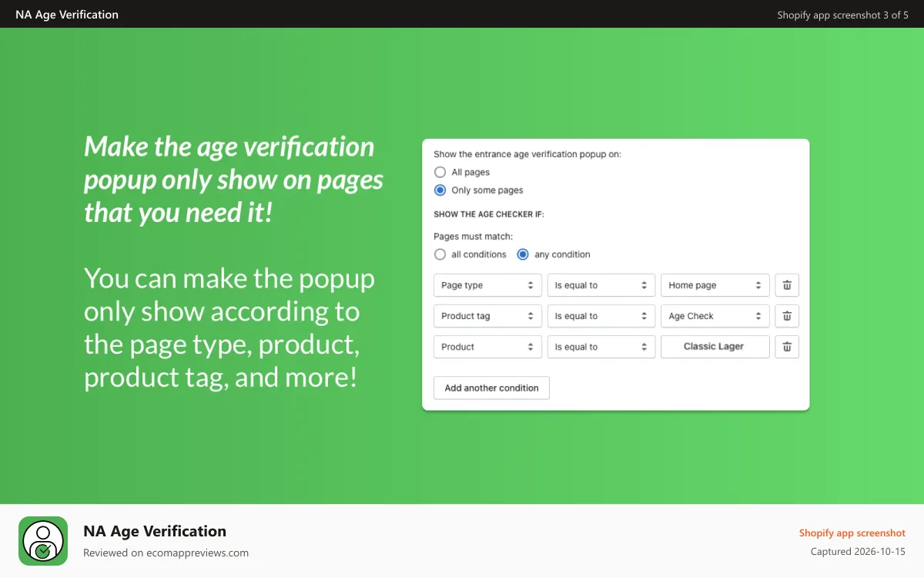This screenshot has height=578, width=924.
Task: Click the NA Age Verification app logo
Action: coord(43,541)
